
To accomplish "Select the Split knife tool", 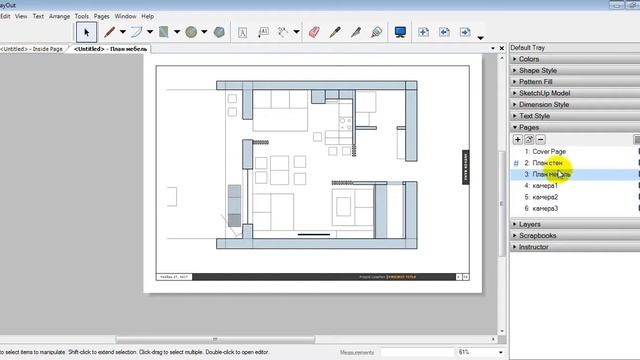I will coord(356,32).
